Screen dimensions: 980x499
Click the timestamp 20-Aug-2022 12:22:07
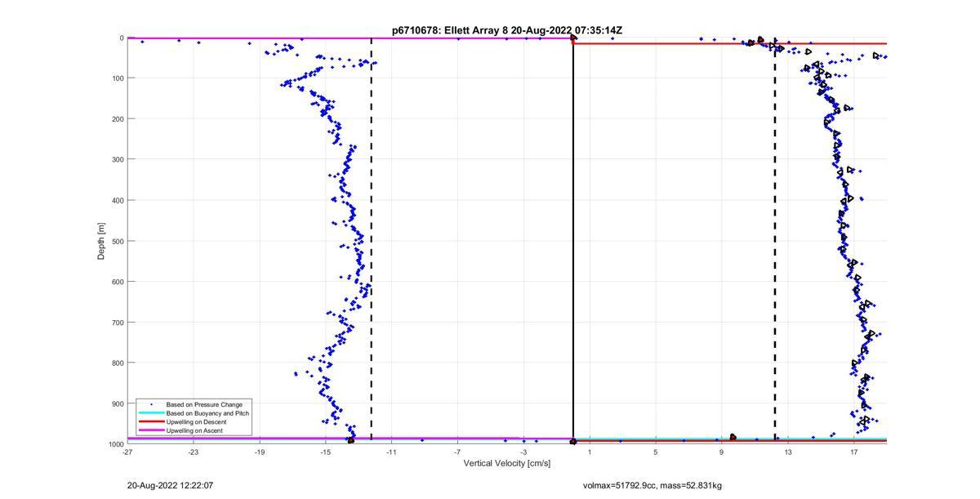(x=170, y=485)
